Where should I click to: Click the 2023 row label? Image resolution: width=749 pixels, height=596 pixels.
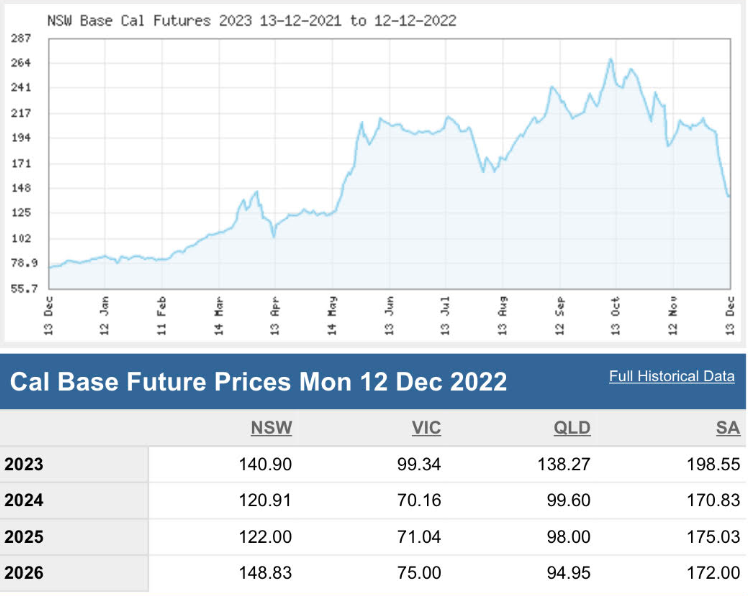click(25, 464)
